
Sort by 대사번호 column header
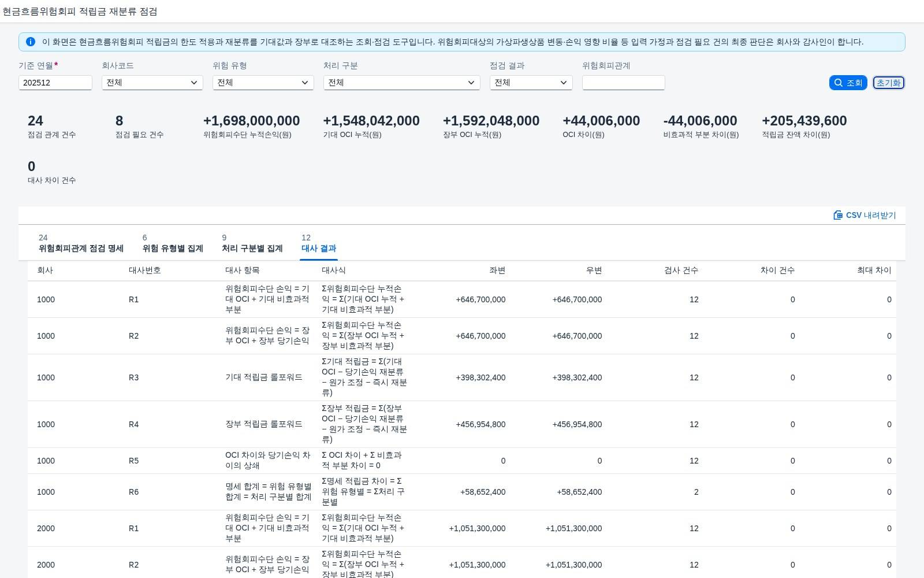click(144, 270)
